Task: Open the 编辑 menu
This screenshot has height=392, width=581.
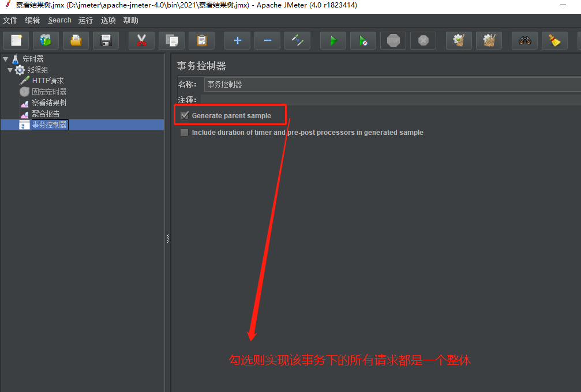Action: coord(33,20)
